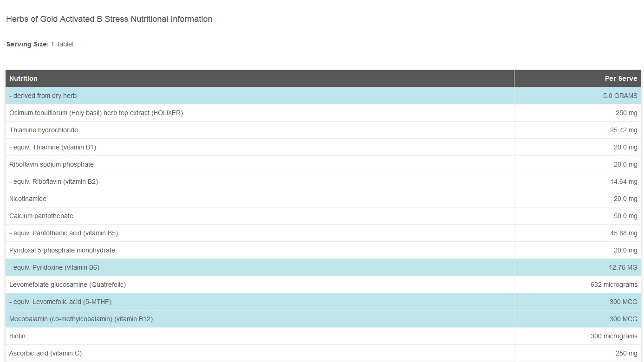The width and height of the screenshot is (644, 362).
Task: Click the '25.42 mg' value
Action: [x=624, y=130]
